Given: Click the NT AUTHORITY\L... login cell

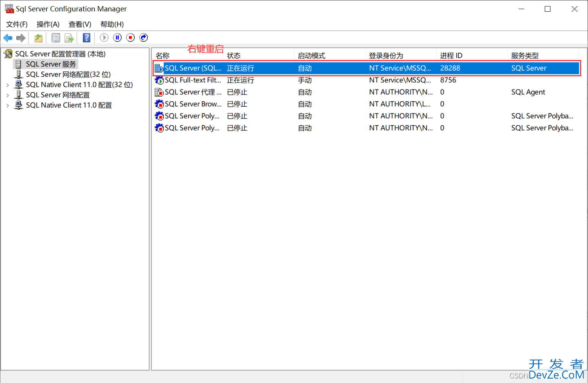Looking at the screenshot, I should click(x=400, y=104).
